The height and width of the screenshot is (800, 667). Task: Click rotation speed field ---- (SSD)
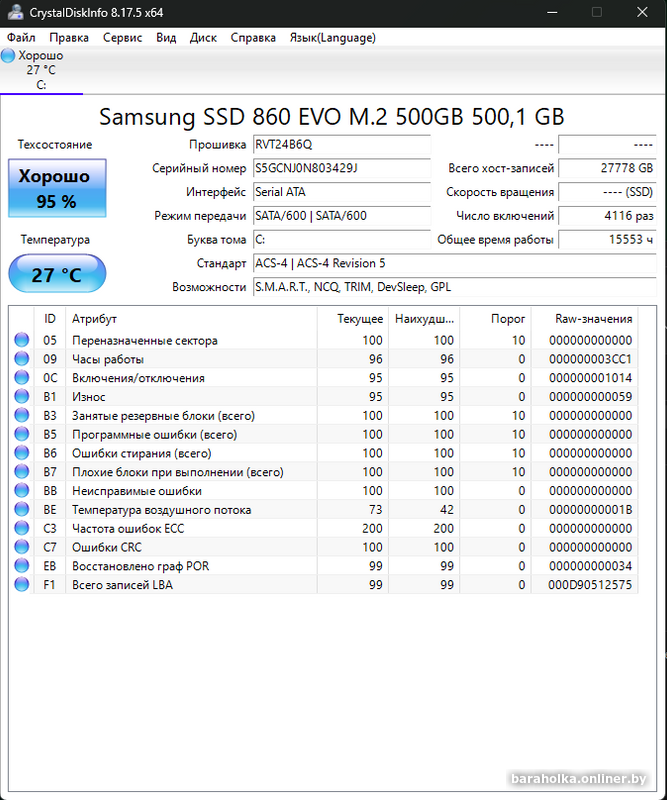pos(607,192)
